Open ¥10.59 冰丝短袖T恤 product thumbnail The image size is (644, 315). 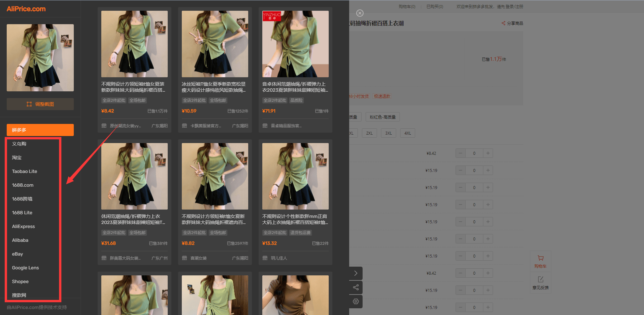tap(215, 44)
